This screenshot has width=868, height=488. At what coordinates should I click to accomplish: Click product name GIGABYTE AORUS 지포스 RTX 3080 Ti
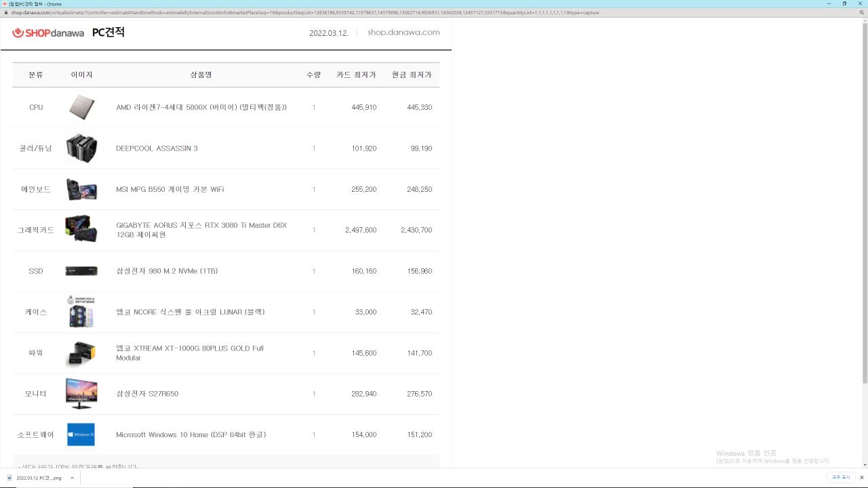click(x=201, y=230)
